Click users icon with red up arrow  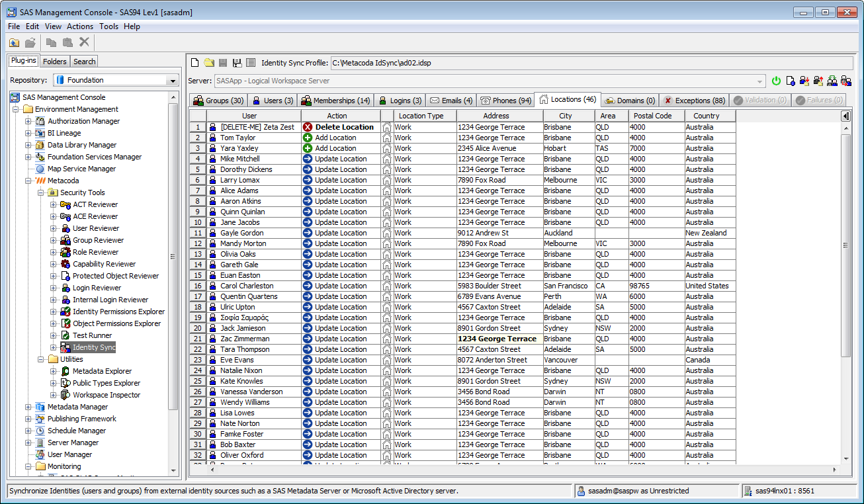tap(818, 81)
